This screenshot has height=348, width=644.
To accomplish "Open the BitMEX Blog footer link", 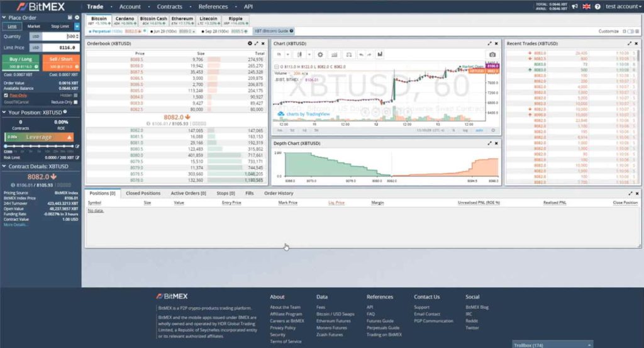I will tap(477, 307).
